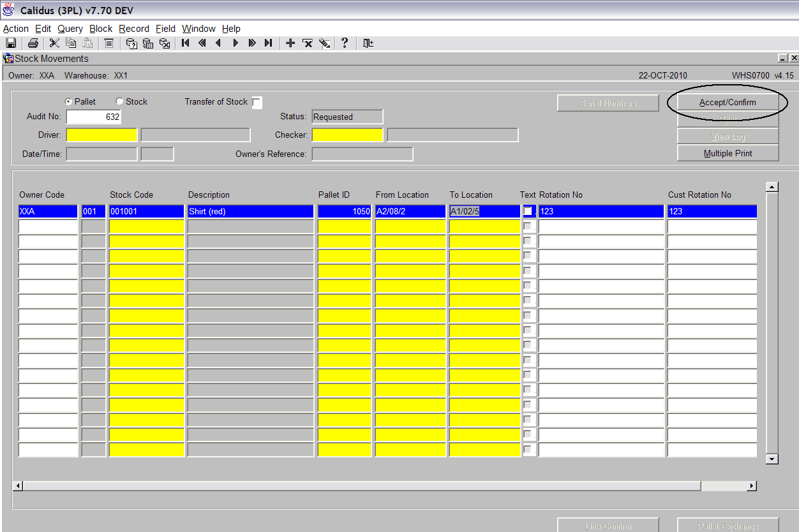Select Stock Code cell 001001

pyautogui.click(x=146, y=211)
